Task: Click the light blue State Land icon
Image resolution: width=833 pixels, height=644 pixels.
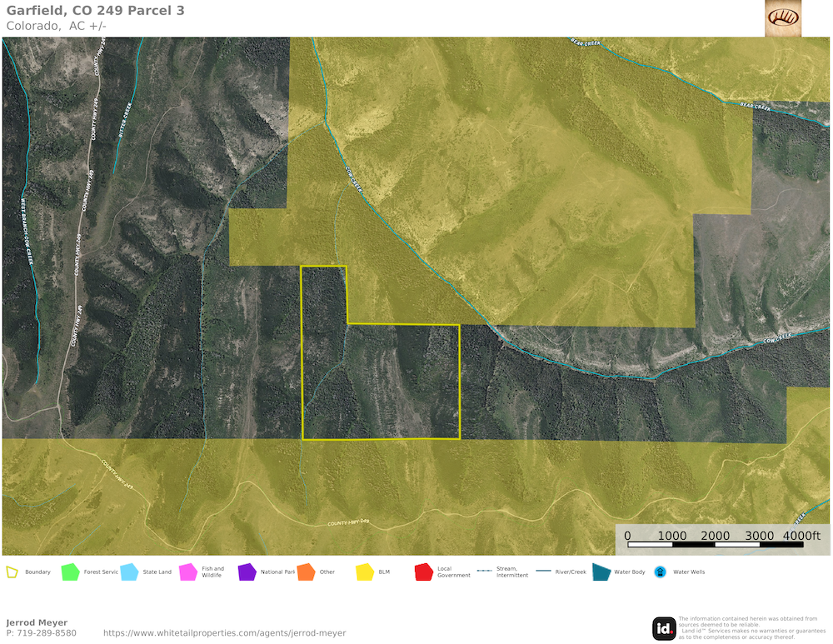Action: click(129, 572)
